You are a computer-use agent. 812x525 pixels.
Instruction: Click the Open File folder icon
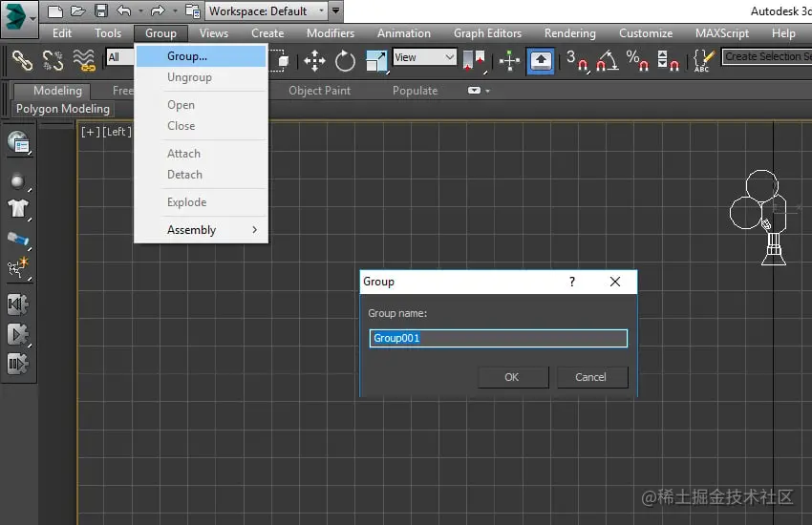(77, 10)
